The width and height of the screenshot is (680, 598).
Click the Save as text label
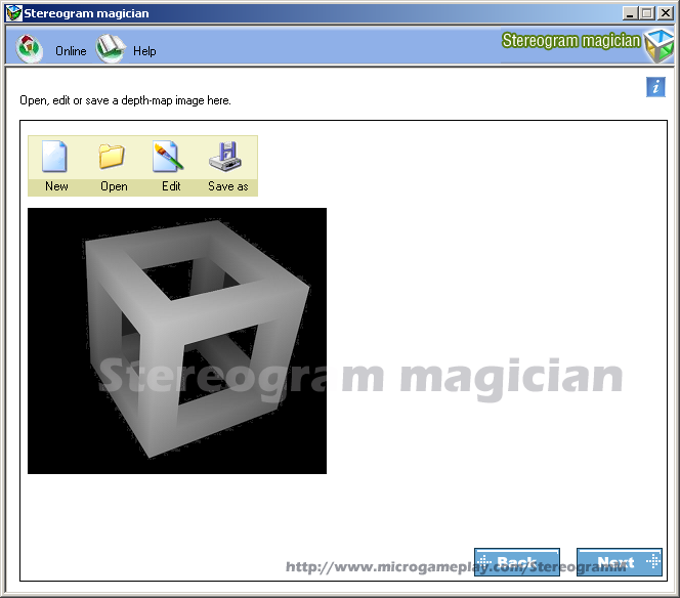pos(228,186)
